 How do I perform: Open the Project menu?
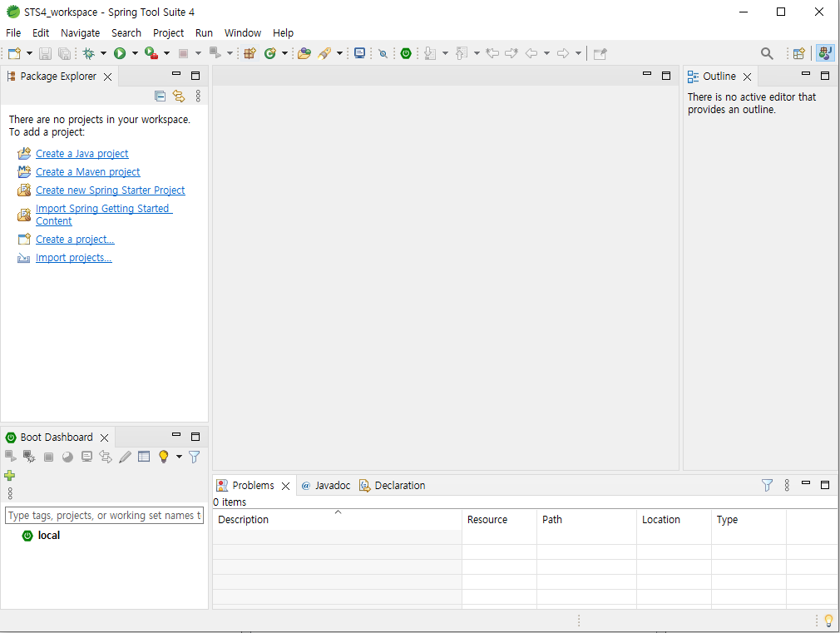point(168,32)
